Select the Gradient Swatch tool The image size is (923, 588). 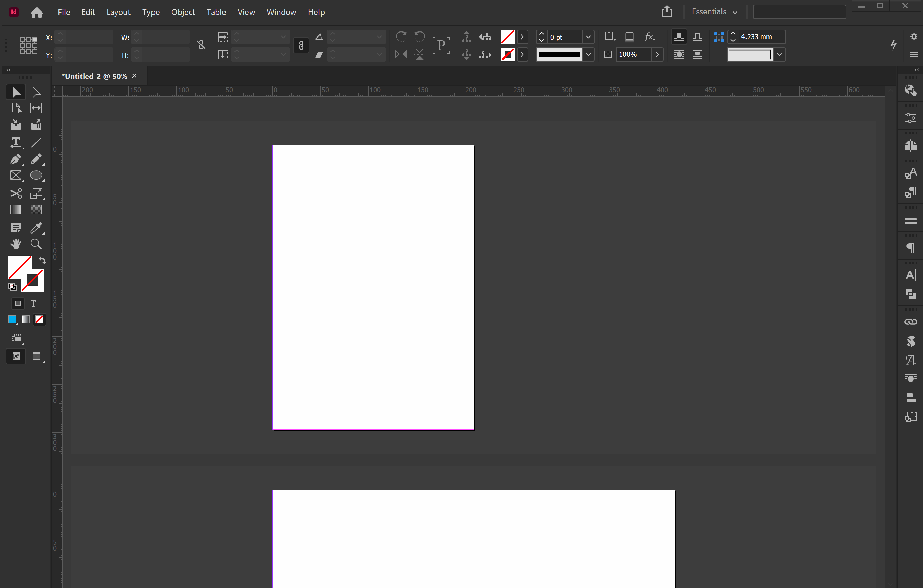pos(15,210)
